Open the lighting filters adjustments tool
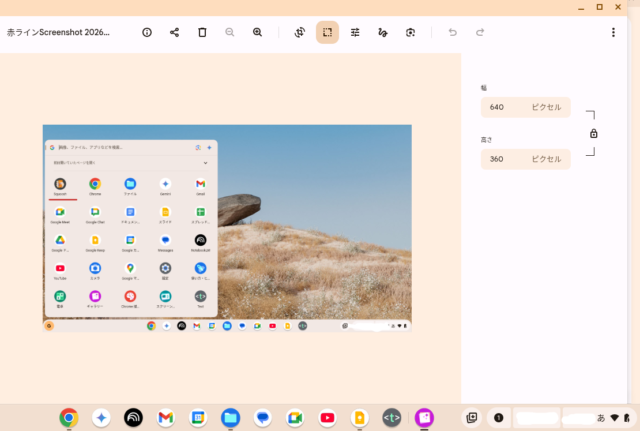Viewport: 640px width, 431px height. coord(355,32)
